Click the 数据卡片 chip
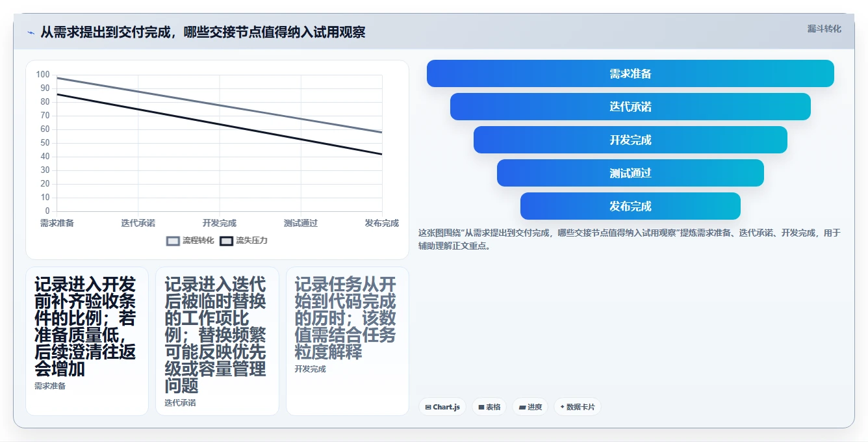 pyautogui.click(x=578, y=407)
